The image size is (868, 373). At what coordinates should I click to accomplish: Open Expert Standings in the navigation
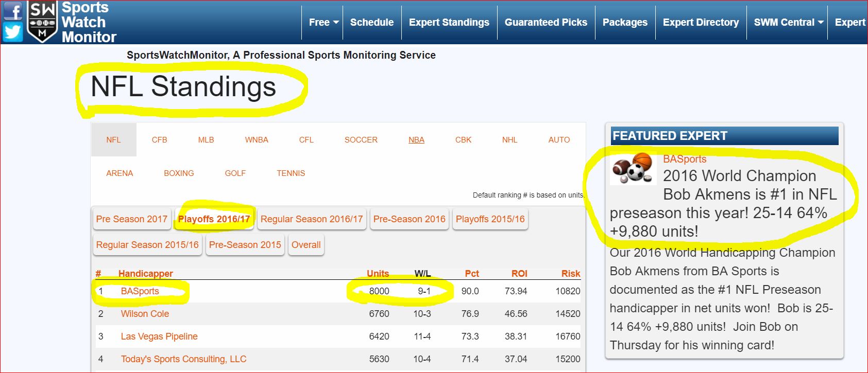[449, 22]
